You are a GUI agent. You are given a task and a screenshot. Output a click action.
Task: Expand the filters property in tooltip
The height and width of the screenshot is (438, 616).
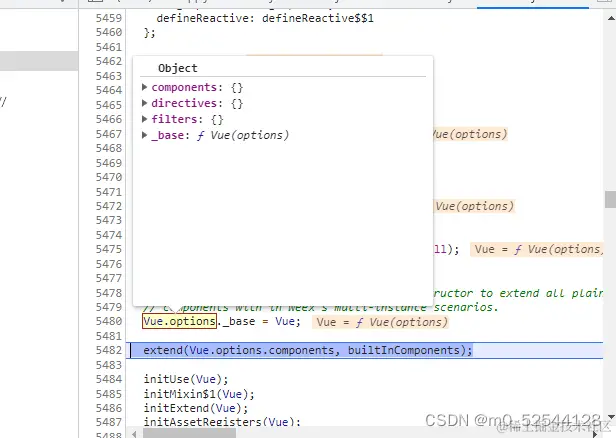pyautogui.click(x=145, y=119)
